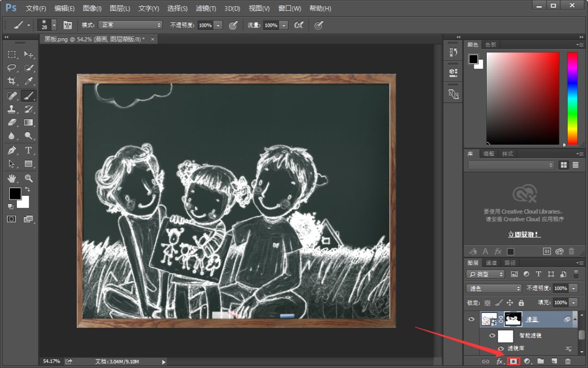
Task: Select the Spot Healing Brush tool
Action: (x=11, y=96)
